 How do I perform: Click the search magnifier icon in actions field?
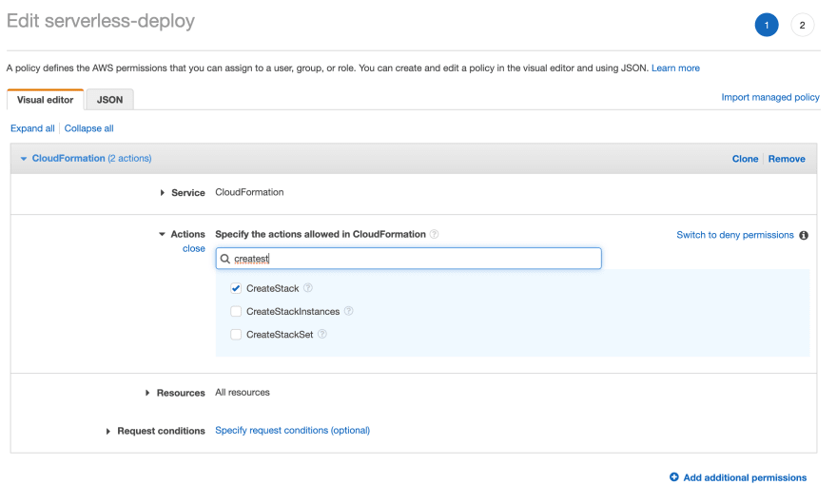pyautogui.click(x=225, y=259)
